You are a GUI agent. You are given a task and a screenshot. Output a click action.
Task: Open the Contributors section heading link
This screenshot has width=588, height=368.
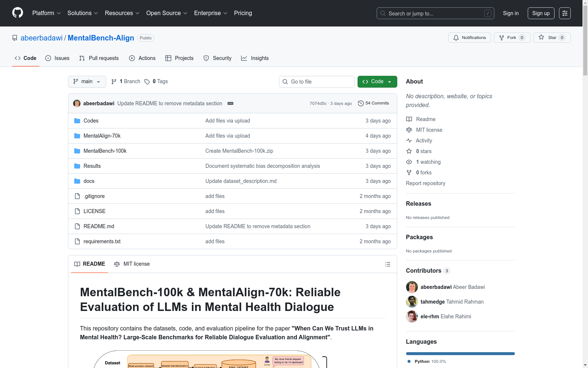(x=428, y=271)
